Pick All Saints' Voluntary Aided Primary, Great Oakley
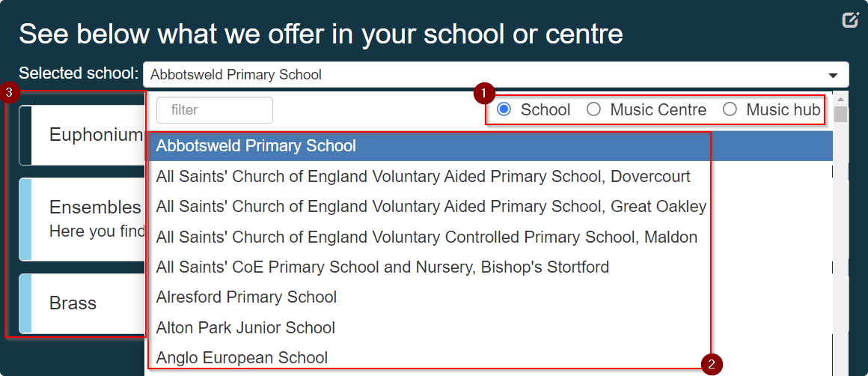Image resolution: width=868 pixels, height=376 pixels. click(x=489, y=207)
